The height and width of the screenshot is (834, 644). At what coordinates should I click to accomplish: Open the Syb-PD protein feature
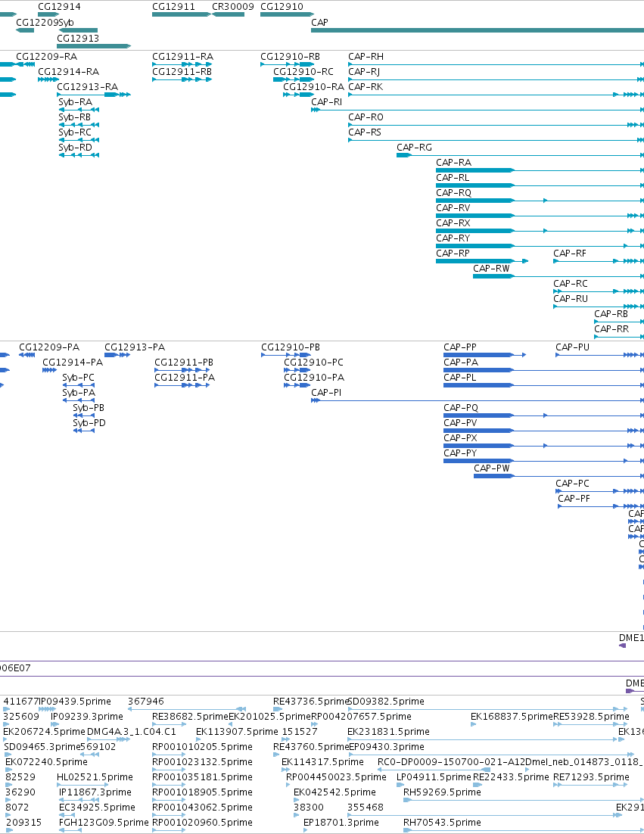click(x=89, y=423)
